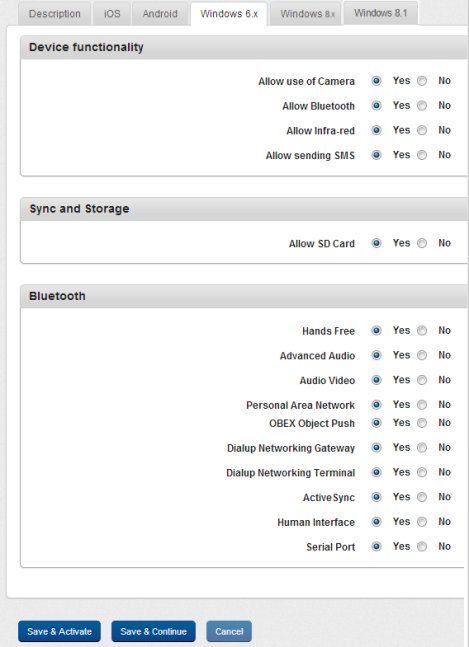Switch to the iOS tab
Screen dimensions: 469x647
[x=112, y=14]
